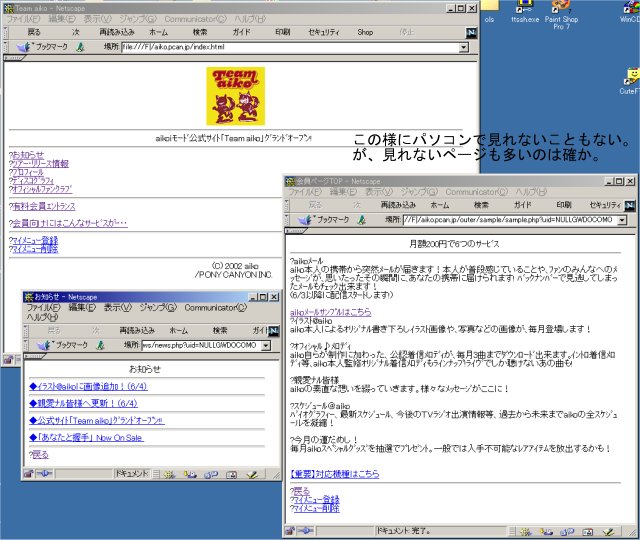Open Bookmarks icon in Team aiko window
This screenshot has height=540, width=640.
click(23, 47)
